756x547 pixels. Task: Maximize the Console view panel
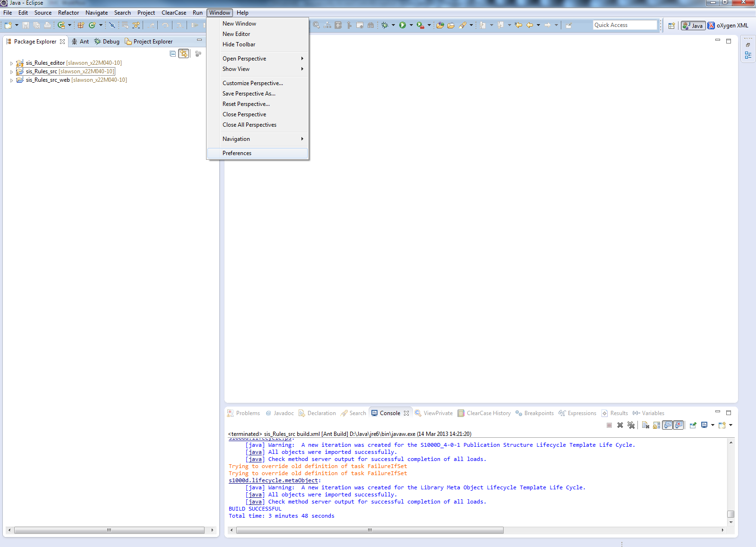pos(729,412)
